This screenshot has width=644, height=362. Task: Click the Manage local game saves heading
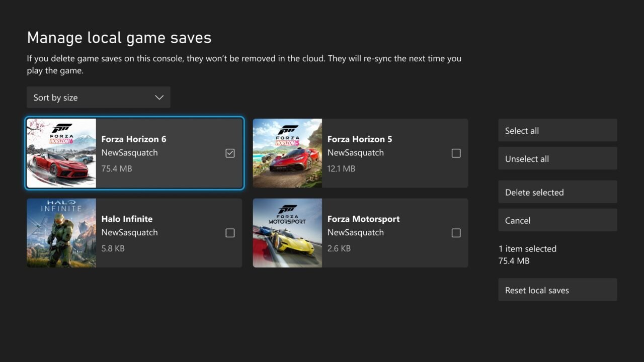click(x=119, y=38)
